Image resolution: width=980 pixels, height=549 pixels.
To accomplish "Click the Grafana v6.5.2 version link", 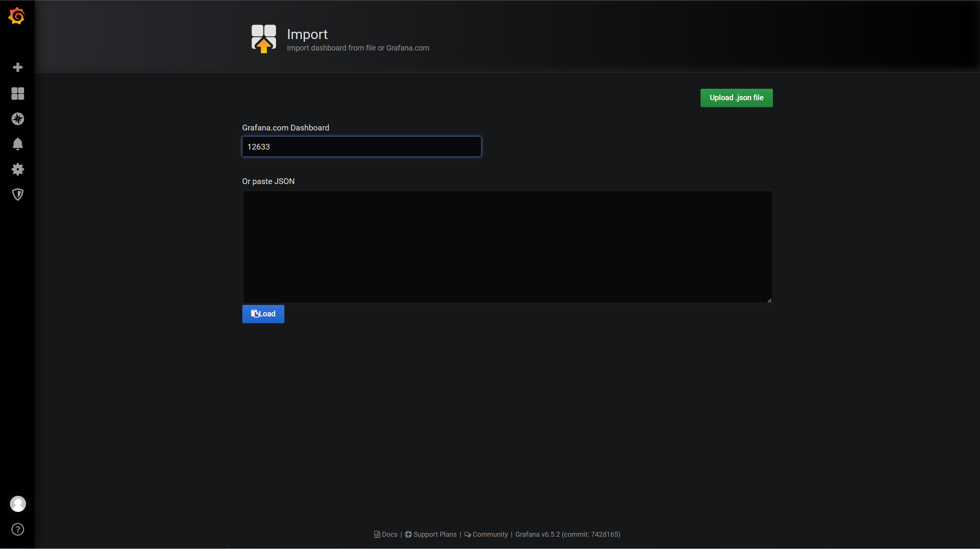I will point(567,534).
